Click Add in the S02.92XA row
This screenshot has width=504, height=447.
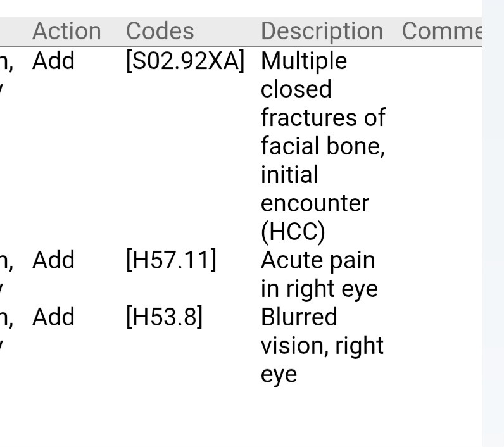pyautogui.click(x=53, y=61)
